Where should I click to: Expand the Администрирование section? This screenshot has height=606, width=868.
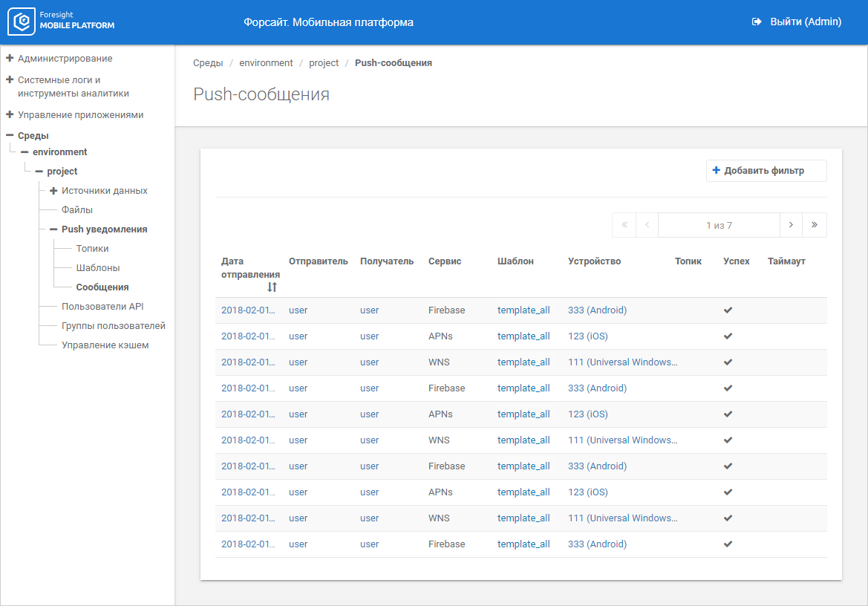click(10, 58)
